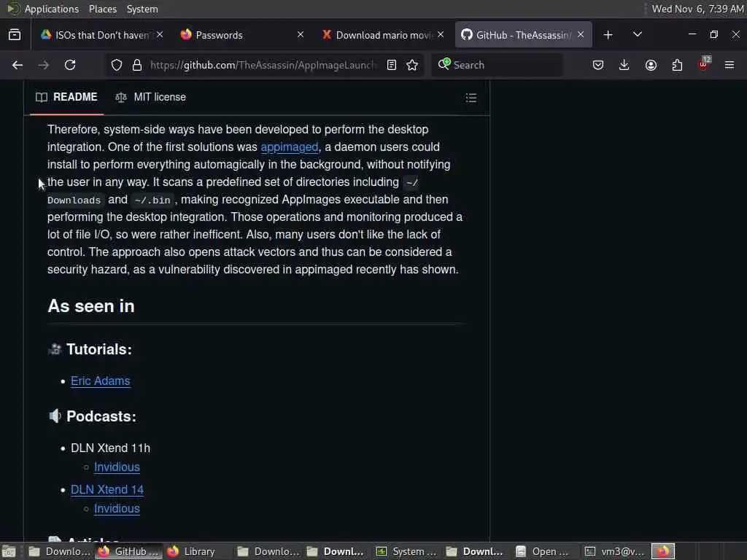Open Invidious link under DLN Xtend 11h

pyautogui.click(x=117, y=467)
